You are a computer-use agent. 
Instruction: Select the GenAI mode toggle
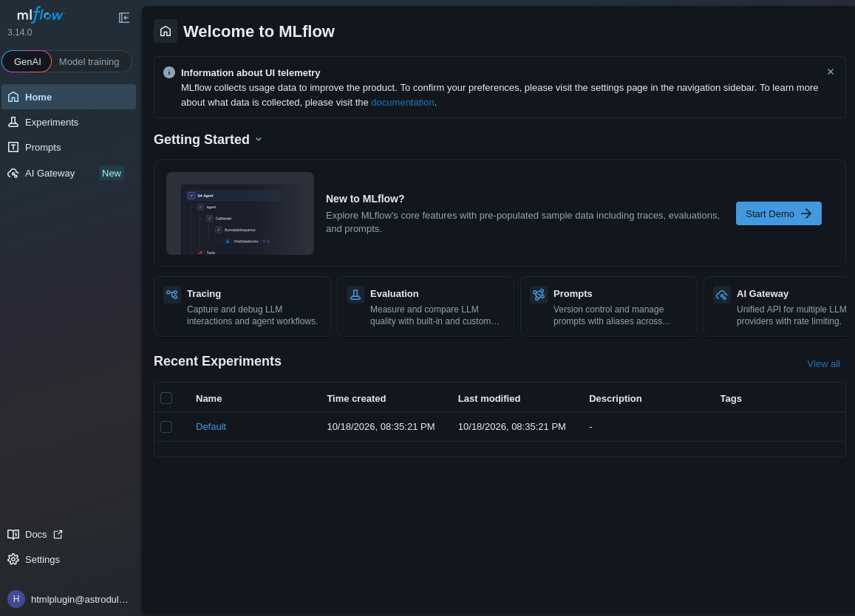[27, 61]
